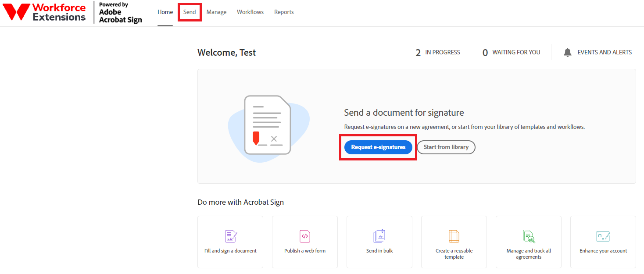Viewport: 644px width, 274px height.
Task: Click the Send in bulk icon
Action: tap(379, 236)
